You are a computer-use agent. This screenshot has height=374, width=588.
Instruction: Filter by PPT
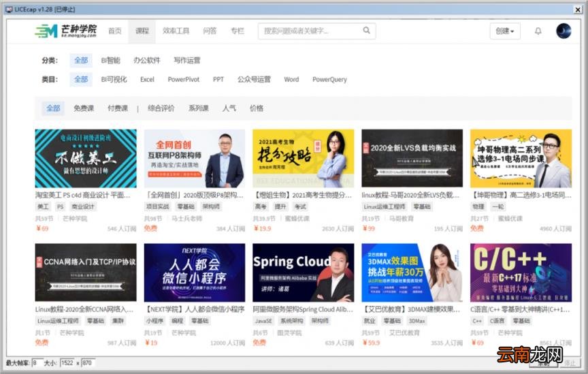[218, 79]
